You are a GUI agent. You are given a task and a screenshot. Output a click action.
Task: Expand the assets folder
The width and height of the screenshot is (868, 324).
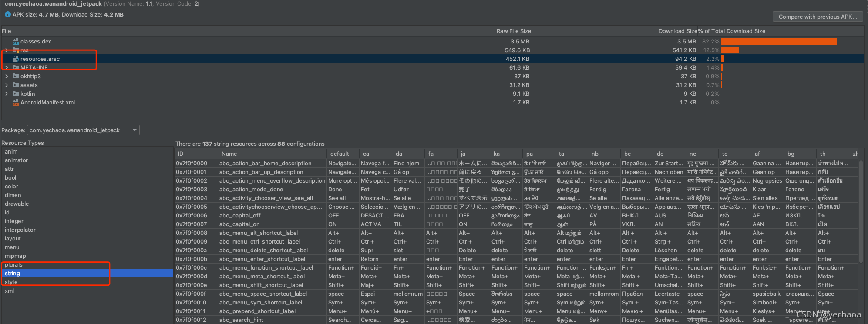pos(7,85)
